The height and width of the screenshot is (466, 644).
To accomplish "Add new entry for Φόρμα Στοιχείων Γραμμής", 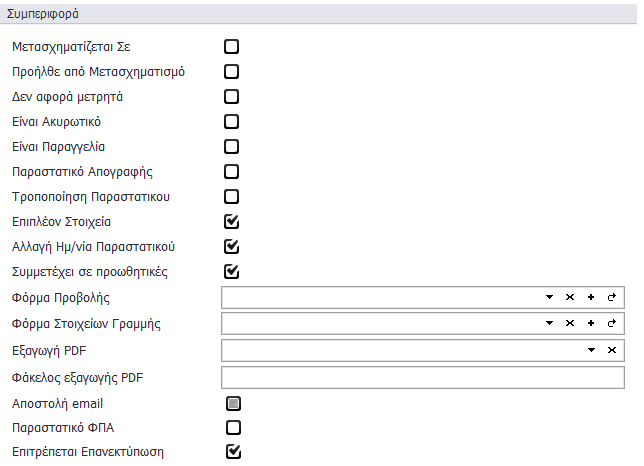I will point(590,323).
